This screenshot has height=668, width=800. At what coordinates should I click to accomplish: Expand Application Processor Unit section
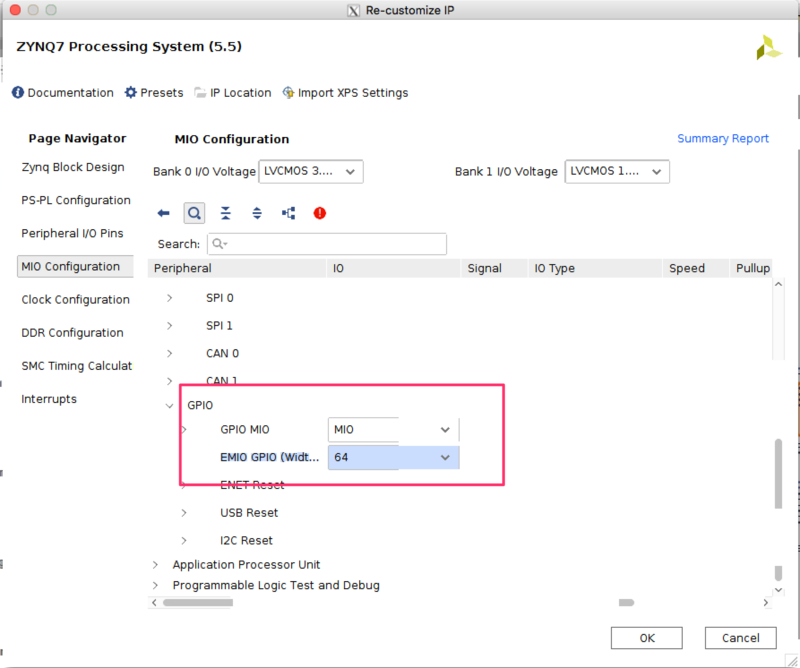point(155,565)
